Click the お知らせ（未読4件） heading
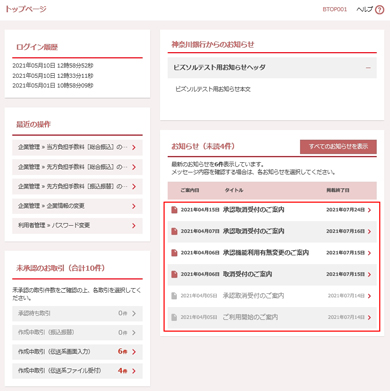The width and height of the screenshot is (390, 391). click(203, 146)
